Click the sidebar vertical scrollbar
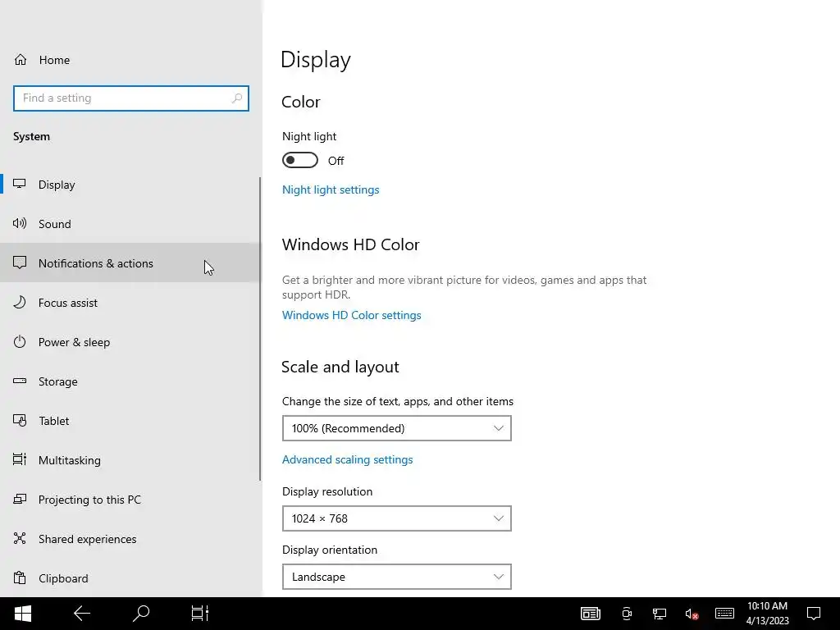The image size is (840, 630). 260,328
